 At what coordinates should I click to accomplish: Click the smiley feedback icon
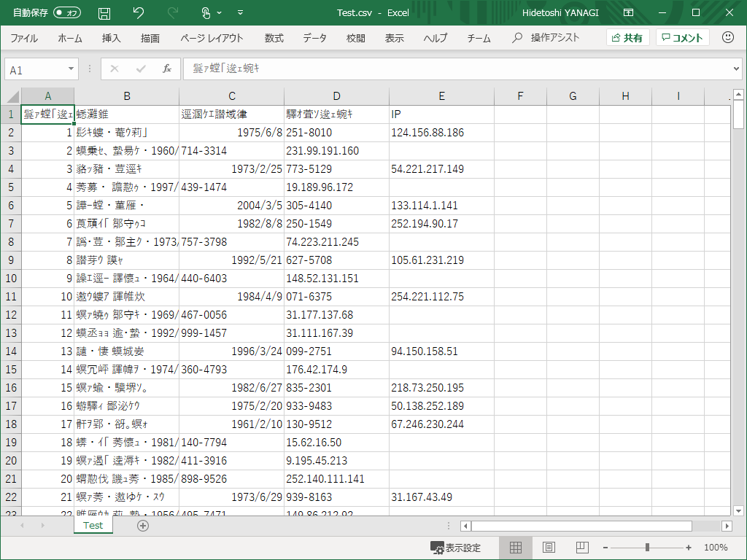tap(726, 37)
